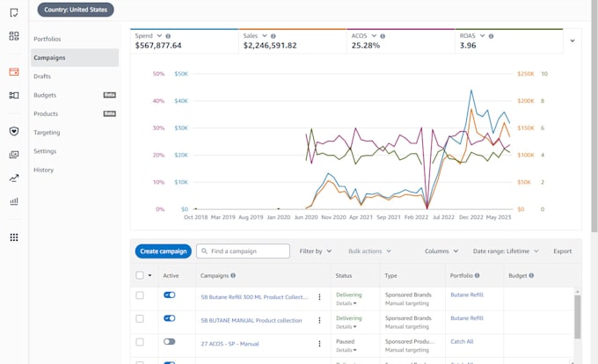Sort by the Type column header
The height and width of the screenshot is (364, 598).
tap(391, 275)
